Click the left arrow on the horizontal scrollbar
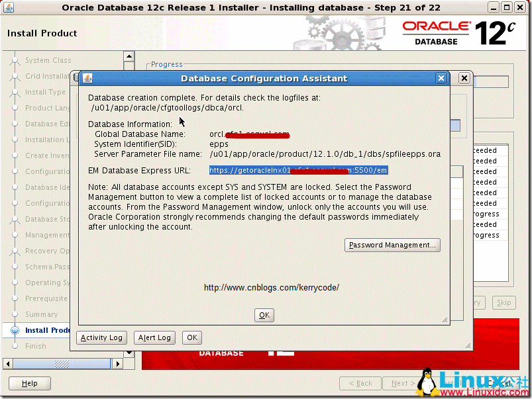This screenshot has height=399, width=532. click(8, 363)
